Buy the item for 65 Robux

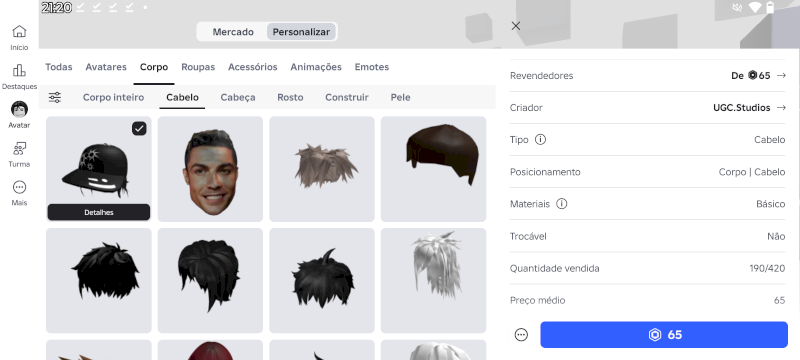664,335
